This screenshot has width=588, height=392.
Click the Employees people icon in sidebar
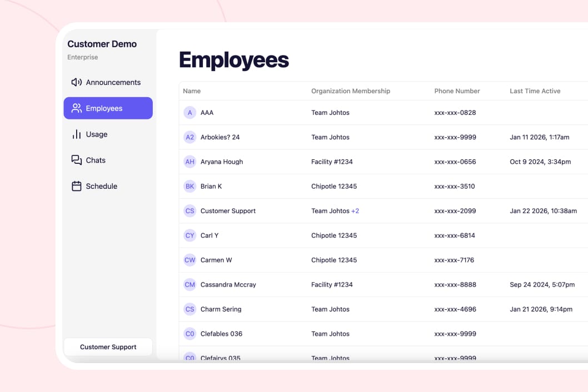click(x=77, y=108)
